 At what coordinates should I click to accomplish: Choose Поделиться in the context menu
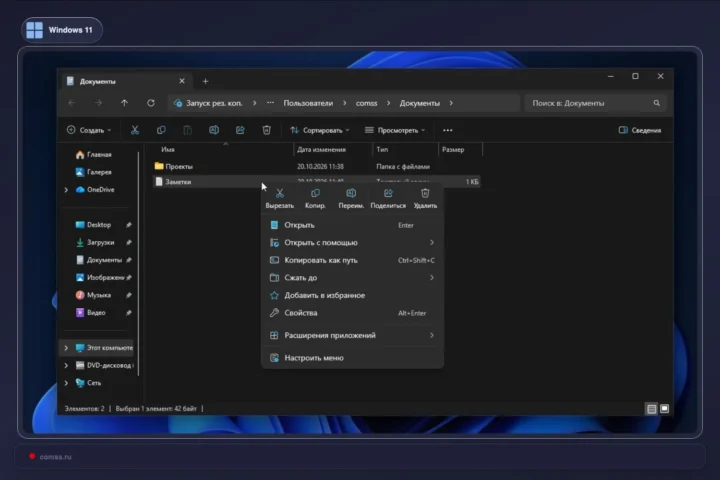click(388, 198)
